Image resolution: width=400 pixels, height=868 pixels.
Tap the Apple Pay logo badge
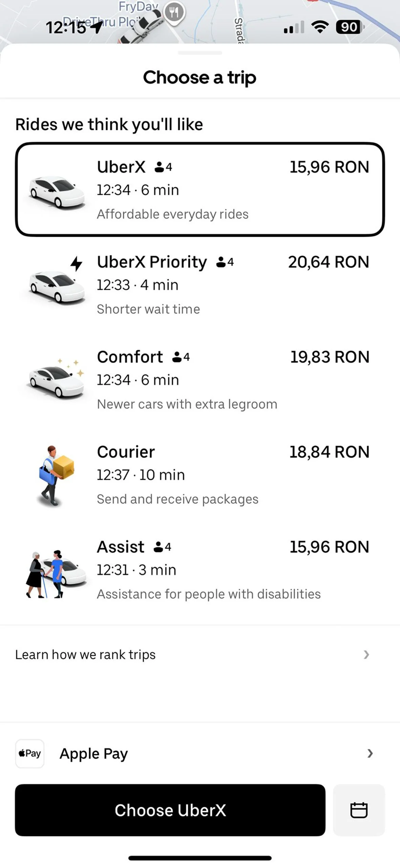(x=30, y=753)
